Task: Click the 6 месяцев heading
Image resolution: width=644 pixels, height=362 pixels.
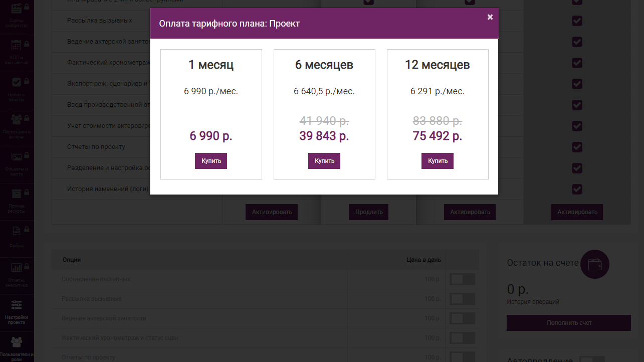Action: tap(324, 65)
